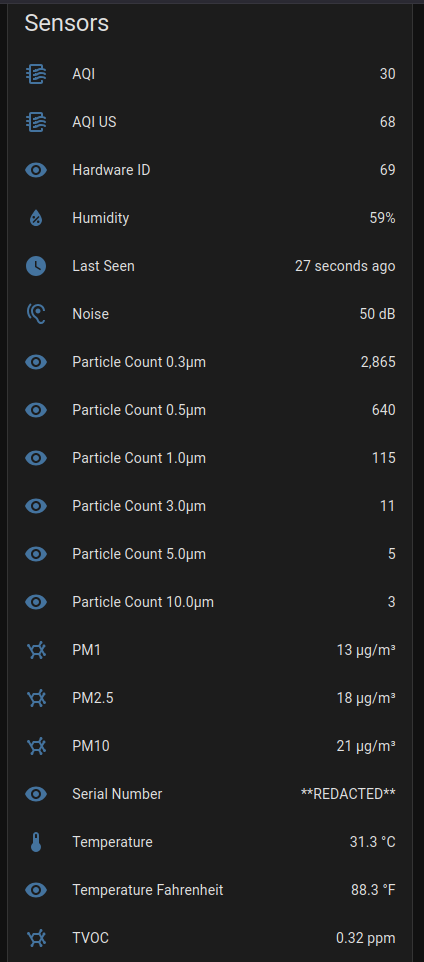
Task: Select the Serial Number label
Action: 117,794
